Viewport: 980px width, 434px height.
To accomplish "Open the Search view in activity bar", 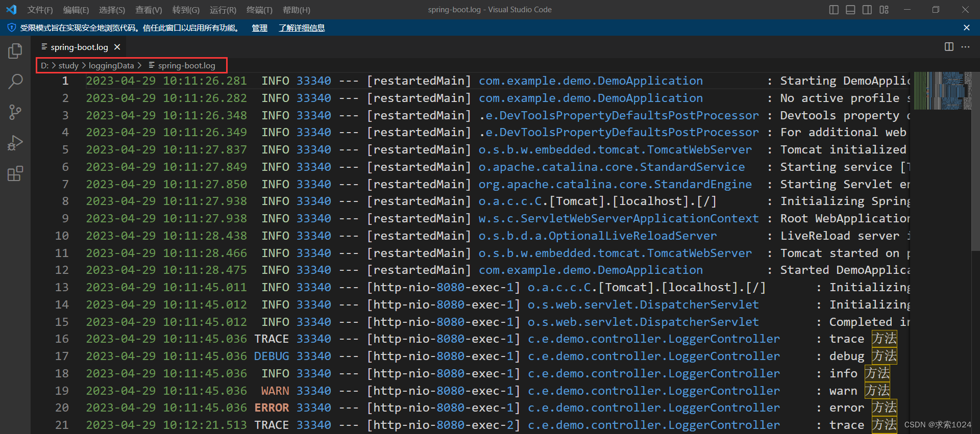I will (x=15, y=81).
